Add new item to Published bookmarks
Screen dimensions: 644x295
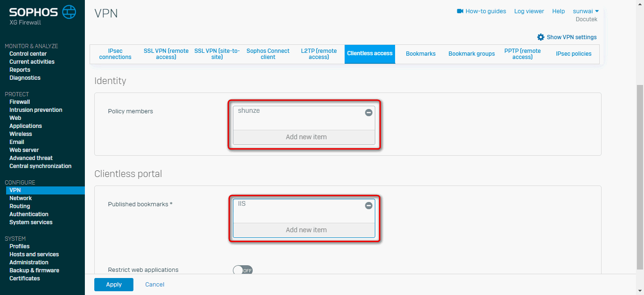[x=304, y=230]
